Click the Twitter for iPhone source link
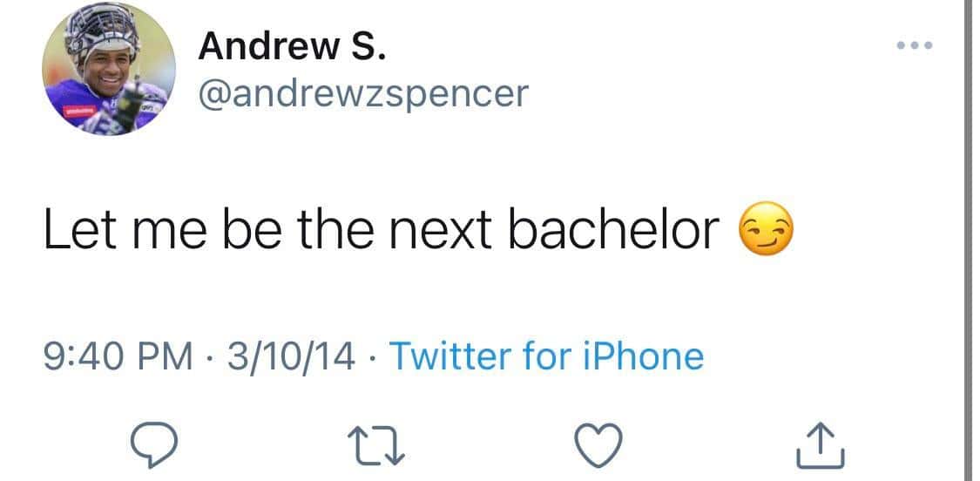980x481 pixels. [545, 356]
